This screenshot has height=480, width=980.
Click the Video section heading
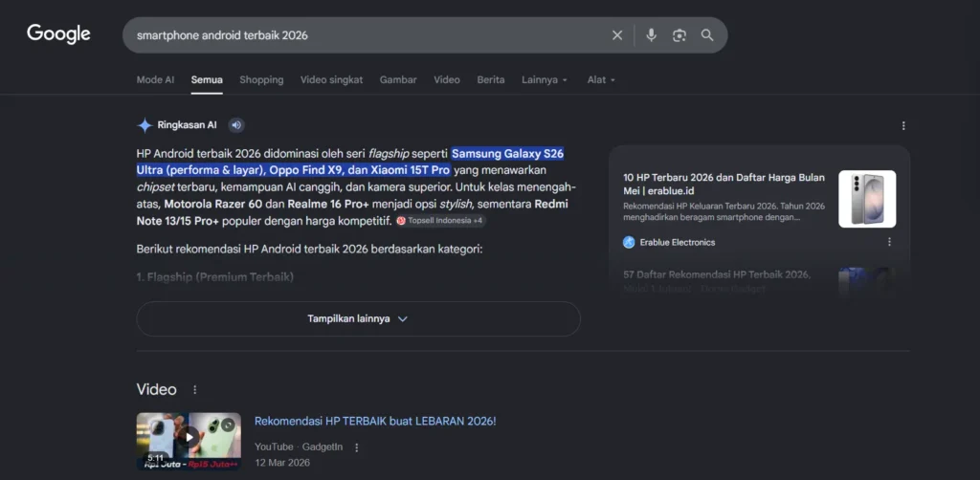point(156,389)
